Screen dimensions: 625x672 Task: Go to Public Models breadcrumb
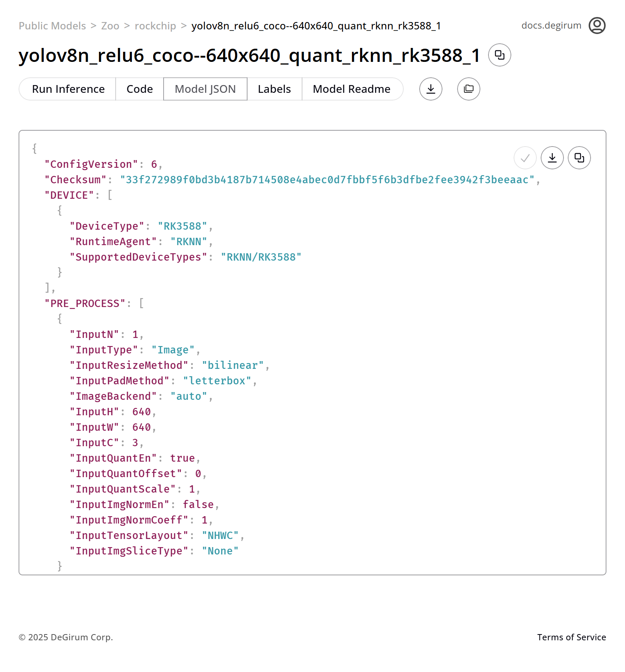coord(52,26)
